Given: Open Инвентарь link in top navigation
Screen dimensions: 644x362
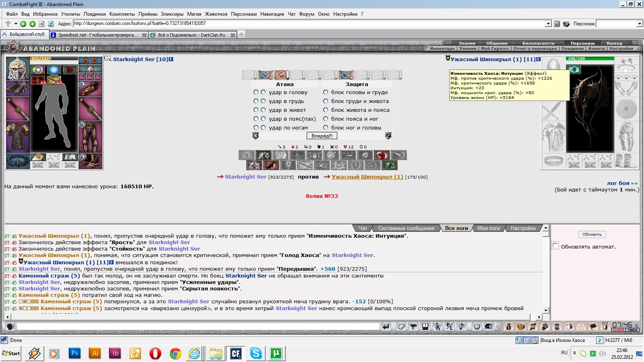Looking at the screenshot, I should 442,49.
